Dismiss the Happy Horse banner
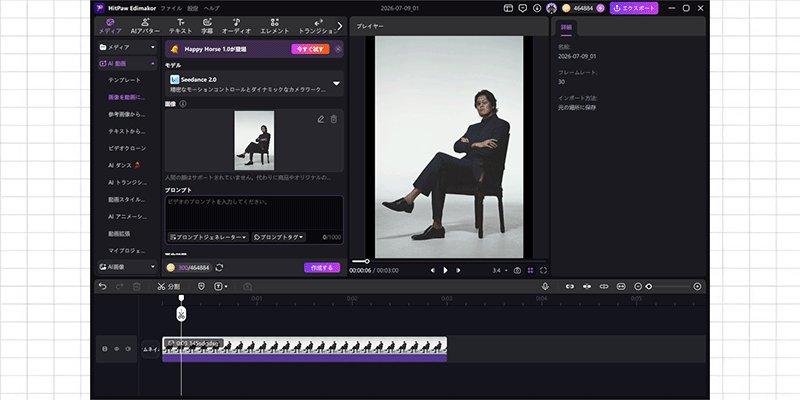The height and width of the screenshot is (400, 800). (338, 49)
